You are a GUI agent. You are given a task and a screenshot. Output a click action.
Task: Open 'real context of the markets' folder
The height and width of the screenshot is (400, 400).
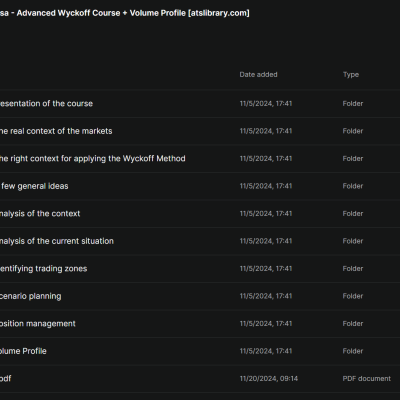click(200, 131)
